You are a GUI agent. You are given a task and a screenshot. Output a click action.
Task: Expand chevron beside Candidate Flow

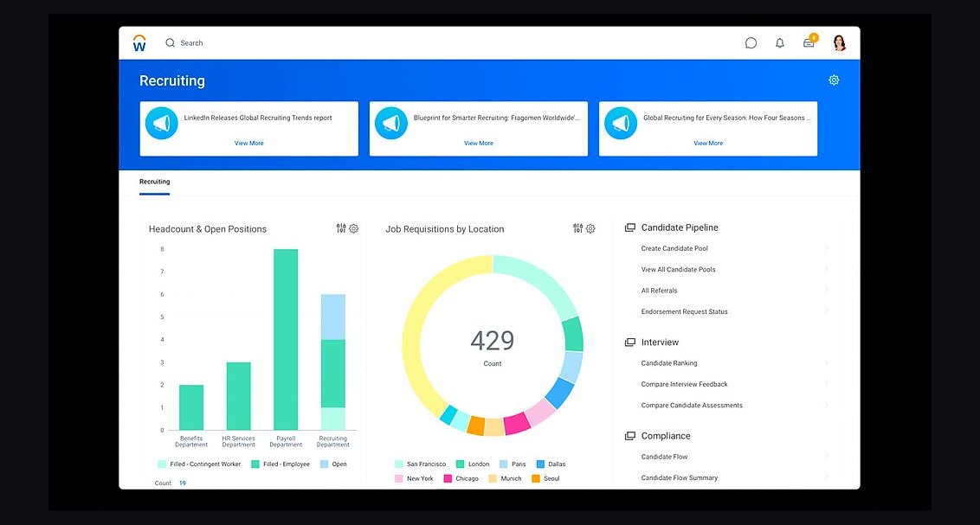(826, 457)
